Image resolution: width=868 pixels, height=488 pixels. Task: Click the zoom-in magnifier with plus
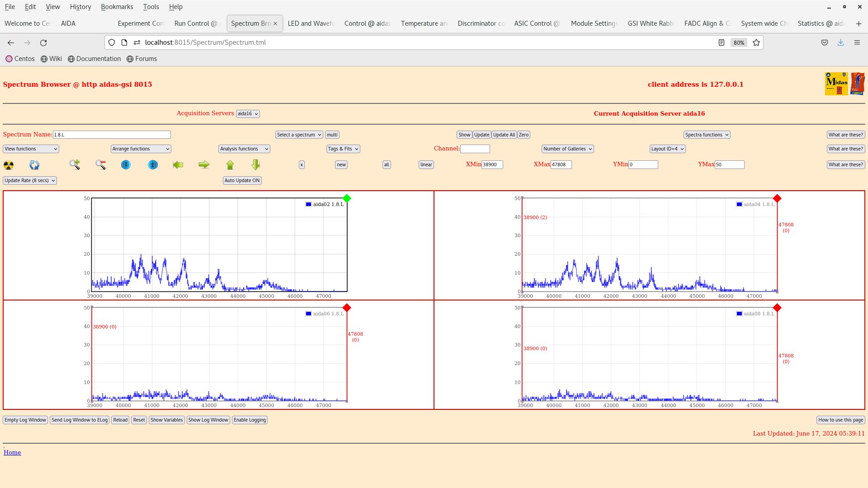[75, 165]
